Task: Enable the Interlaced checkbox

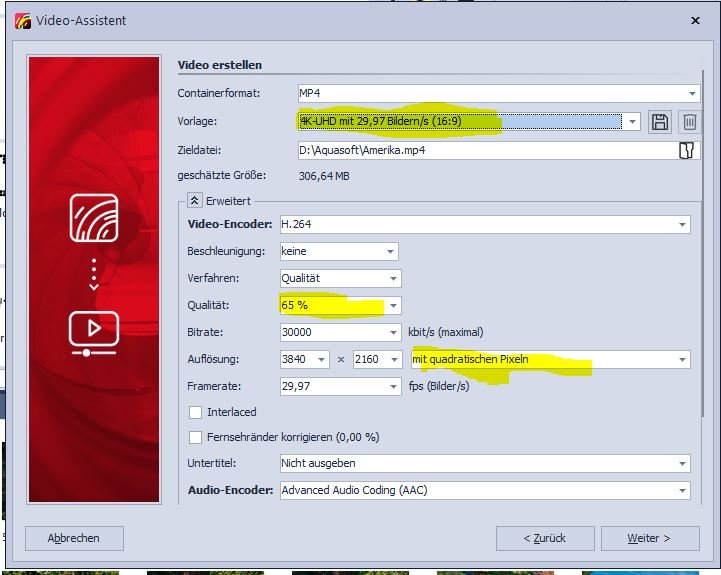Action: (x=196, y=412)
